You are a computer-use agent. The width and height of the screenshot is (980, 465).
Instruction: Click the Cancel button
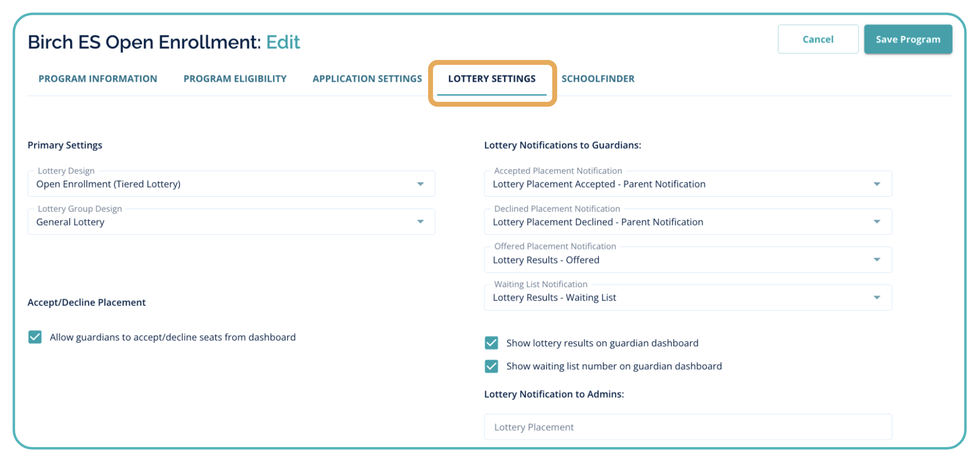tap(818, 39)
